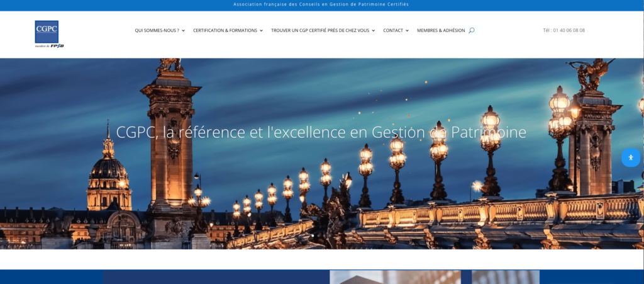Screen dimensions: 644x284
Task: Expand the chevron beside Qui sommes-nous
Action: [183, 31]
